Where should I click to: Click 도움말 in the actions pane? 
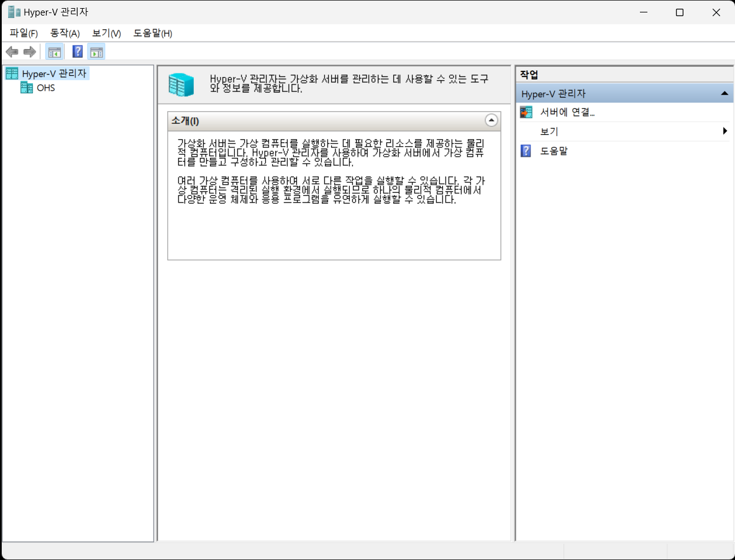point(554,151)
